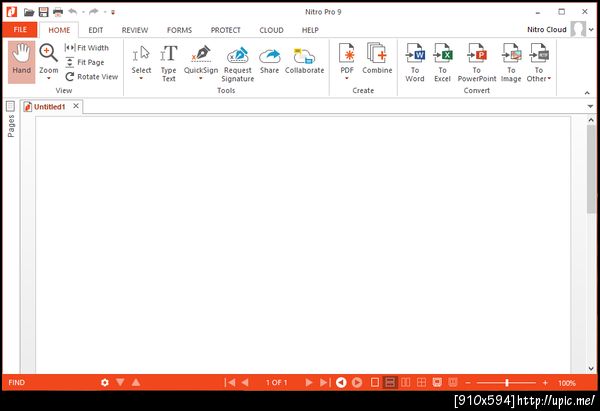Click the vertical scrollbar thumb
The height and width of the screenshot is (411, 600).
pyautogui.click(x=591, y=169)
